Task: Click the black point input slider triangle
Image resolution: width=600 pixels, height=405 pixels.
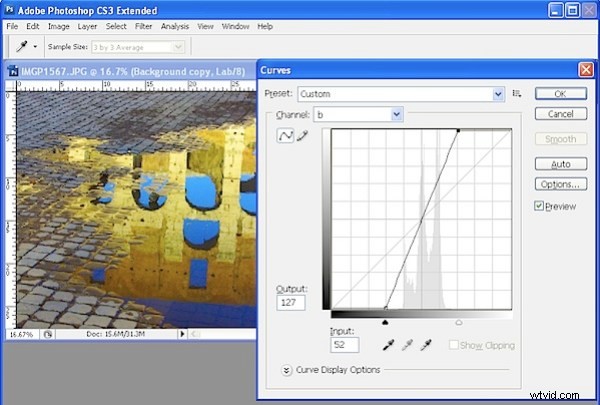Action: click(x=385, y=323)
